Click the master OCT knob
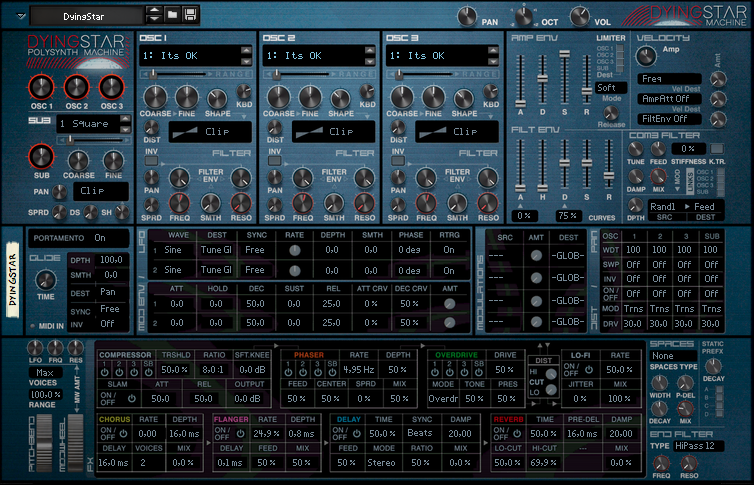This screenshot has height=485, width=754. point(524,17)
